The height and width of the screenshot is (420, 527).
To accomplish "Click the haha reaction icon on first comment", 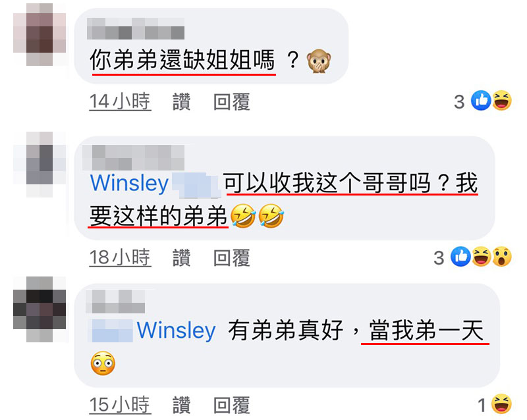I will click(502, 101).
